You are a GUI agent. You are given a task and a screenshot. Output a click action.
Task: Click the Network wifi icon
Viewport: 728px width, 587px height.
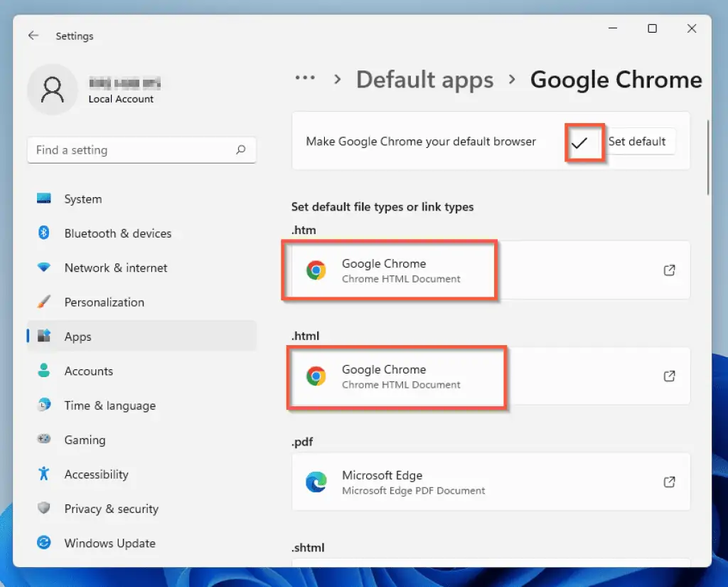pyautogui.click(x=44, y=268)
